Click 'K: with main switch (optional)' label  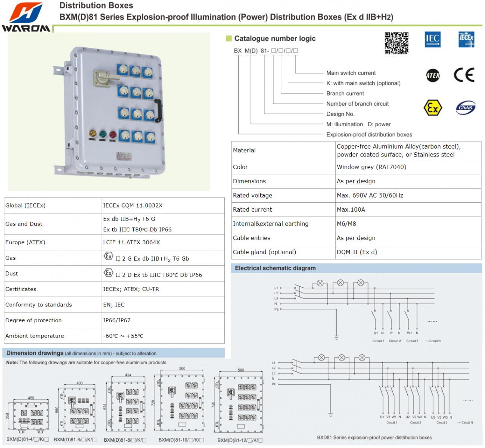point(363,83)
